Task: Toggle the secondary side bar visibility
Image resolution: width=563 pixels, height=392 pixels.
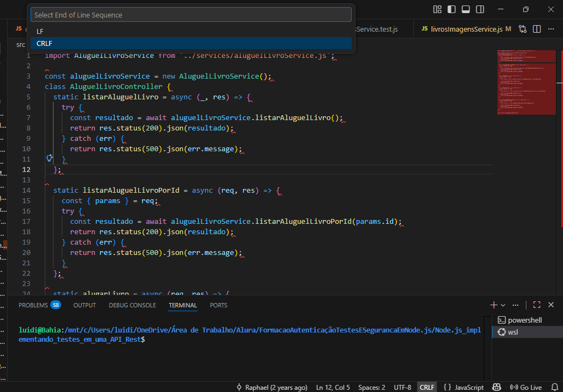Action: pos(480,9)
